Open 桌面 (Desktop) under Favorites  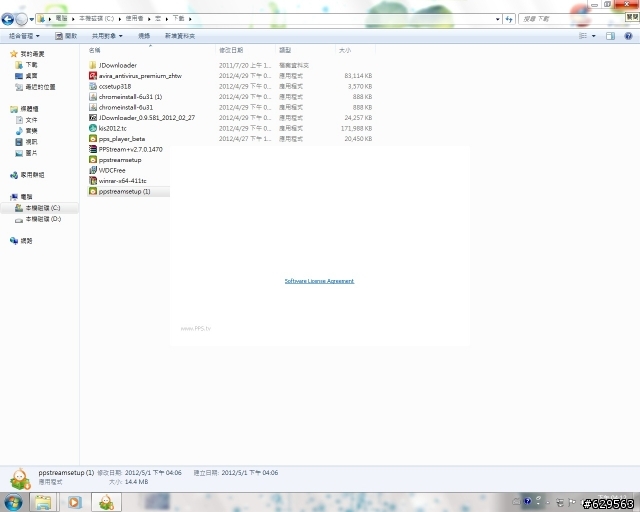31,76
